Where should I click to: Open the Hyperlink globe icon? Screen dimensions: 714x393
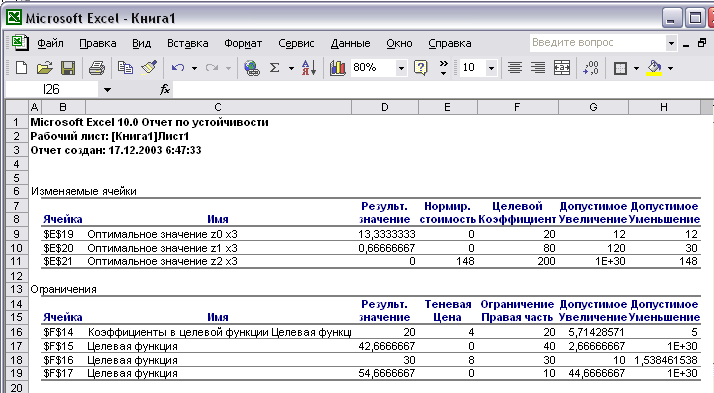pos(251,68)
